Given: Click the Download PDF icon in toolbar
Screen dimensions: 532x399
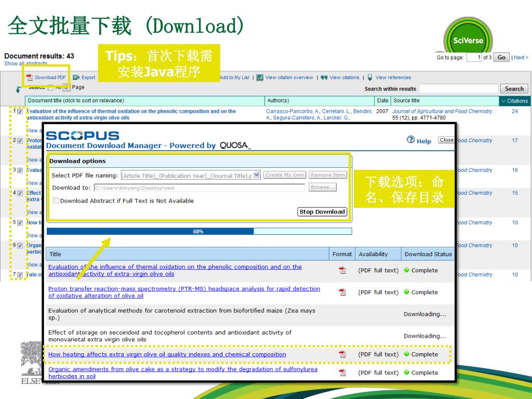Looking at the screenshot, I should [30, 77].
